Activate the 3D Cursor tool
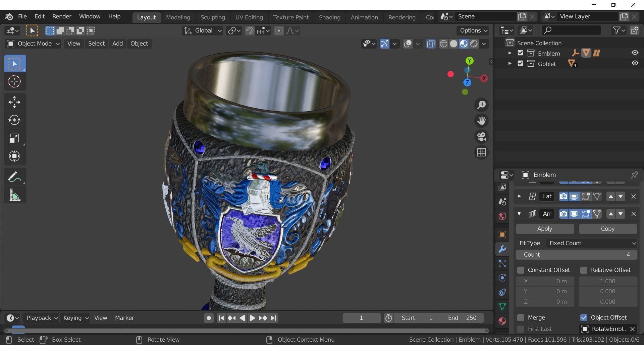The image size is (644, 345). tap(15, 82)
